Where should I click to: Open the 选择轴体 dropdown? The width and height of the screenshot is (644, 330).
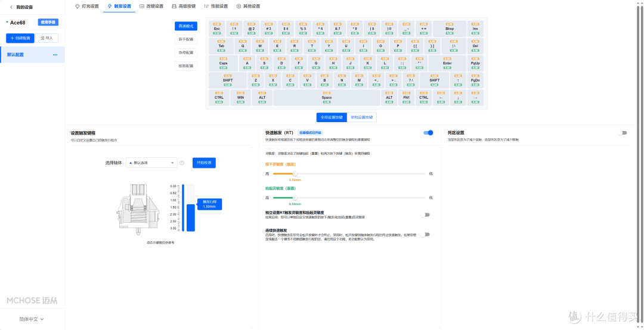[x=151, y=163]
